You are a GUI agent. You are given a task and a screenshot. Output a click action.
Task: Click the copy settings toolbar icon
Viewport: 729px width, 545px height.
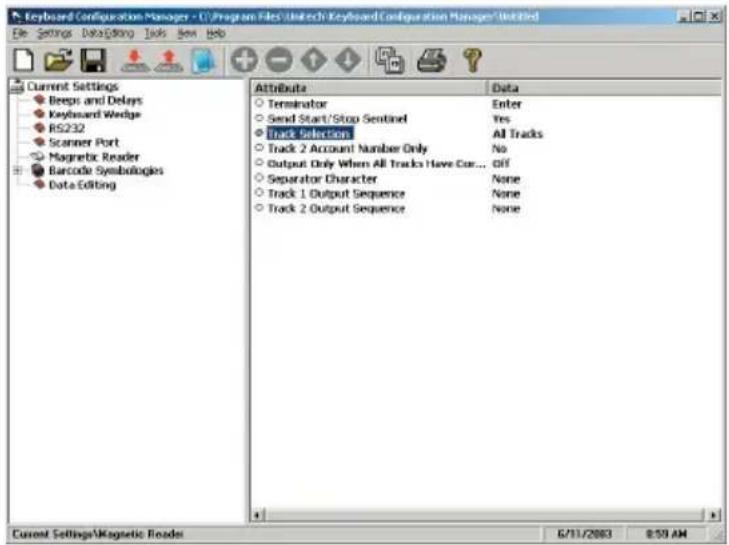click(x=390, y=60)
